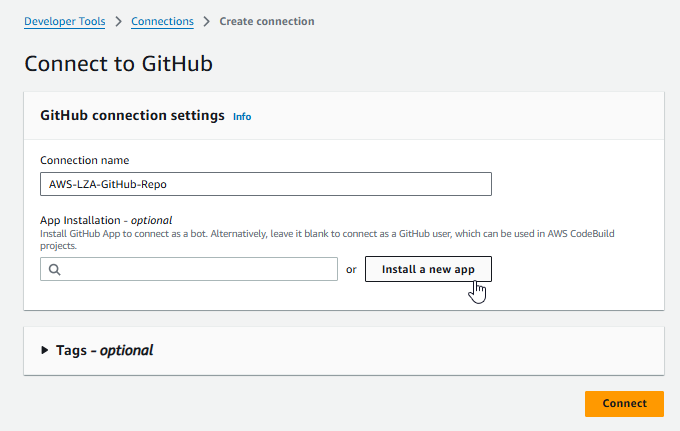Click Install a new app button
Image resolution: width=680 pixels, height=431 pixels.
pyautogui.click(x=428, y=269)
